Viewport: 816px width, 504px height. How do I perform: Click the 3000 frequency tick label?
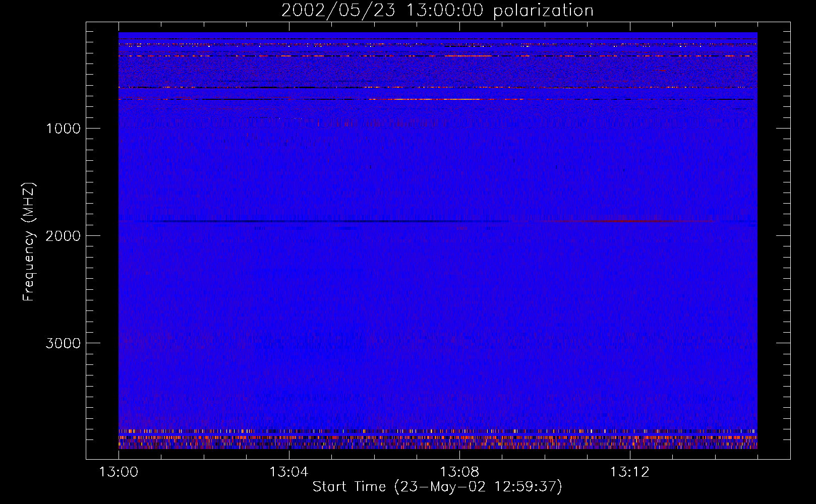click(63, 343)
